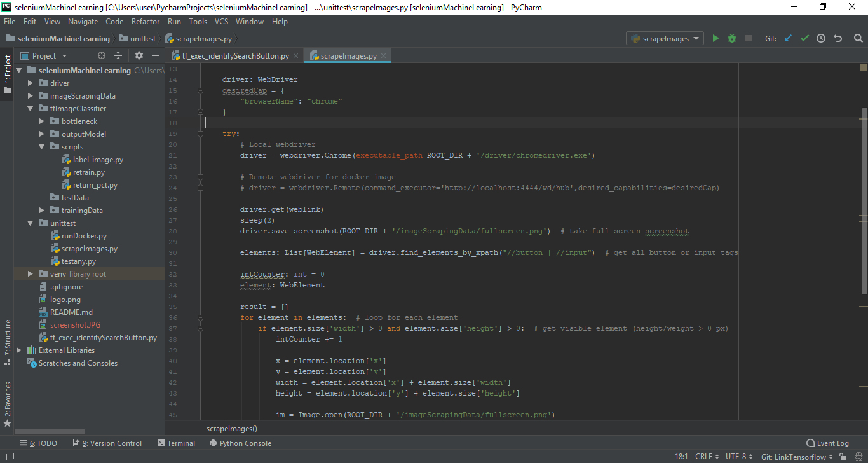
Task: Locate current file with the crosshair icon
Action: click(x=102, y=55)
